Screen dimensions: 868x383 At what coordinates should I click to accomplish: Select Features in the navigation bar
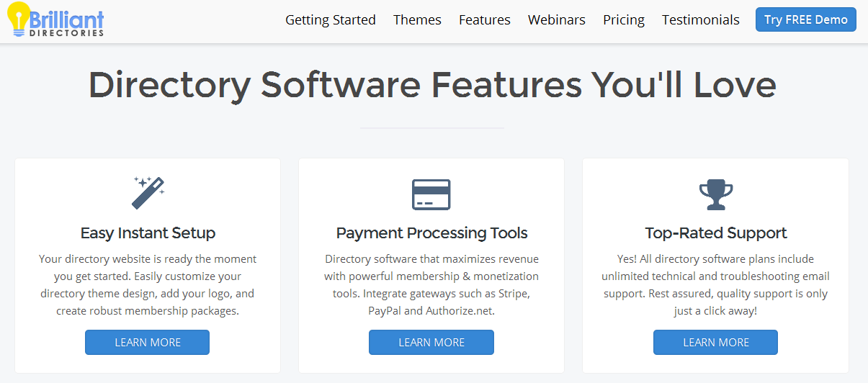coord(485,20)
